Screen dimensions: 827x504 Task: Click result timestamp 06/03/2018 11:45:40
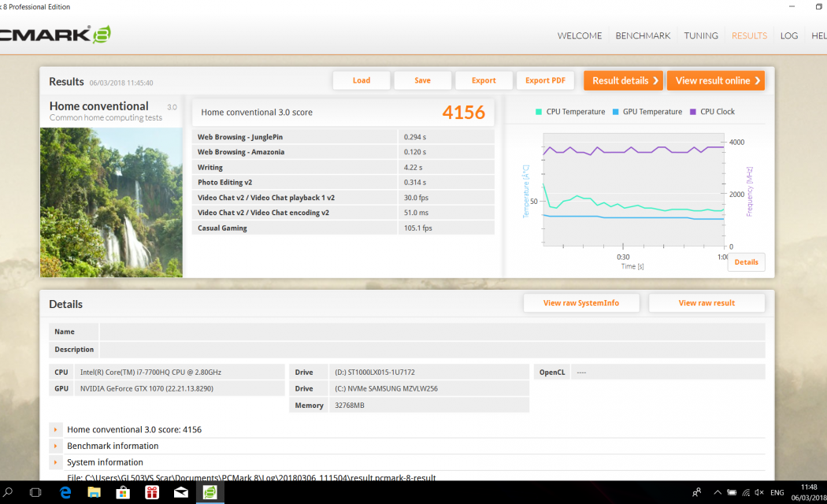(121, 83)
